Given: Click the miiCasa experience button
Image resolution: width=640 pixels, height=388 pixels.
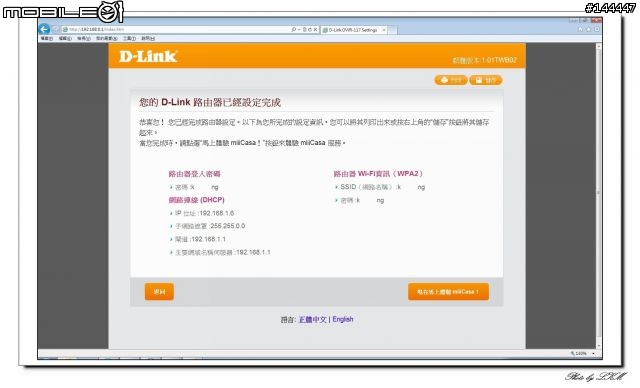Looking at the screenshot, I should click(448, 292).
